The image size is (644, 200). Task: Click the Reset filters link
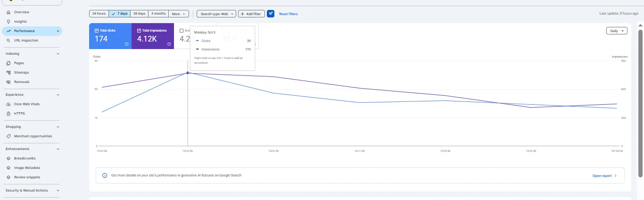[289, 14]
